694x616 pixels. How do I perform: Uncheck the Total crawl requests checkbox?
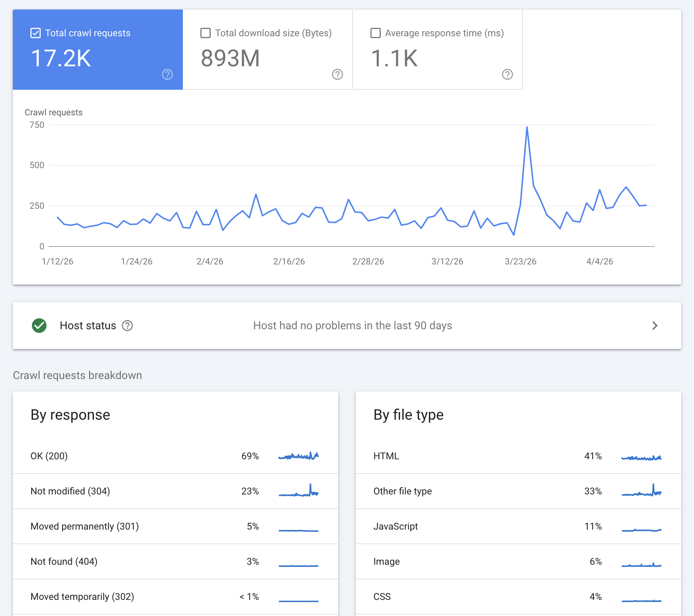[x=36, y=33]
